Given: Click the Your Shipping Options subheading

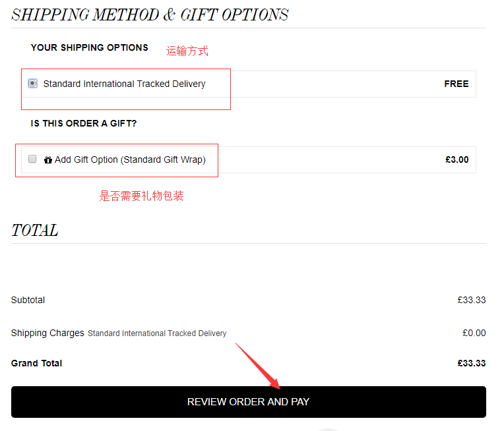Looking at the screenshot, I should 89,47.
